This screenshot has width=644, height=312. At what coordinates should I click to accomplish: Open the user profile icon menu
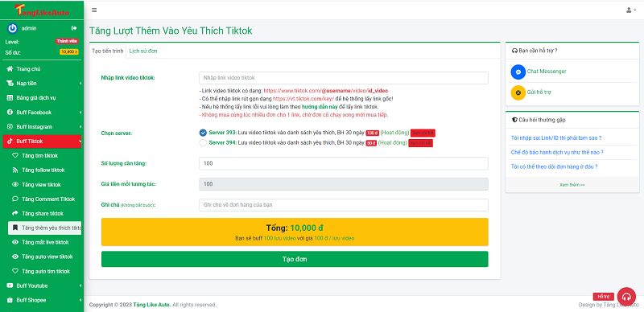631,10
